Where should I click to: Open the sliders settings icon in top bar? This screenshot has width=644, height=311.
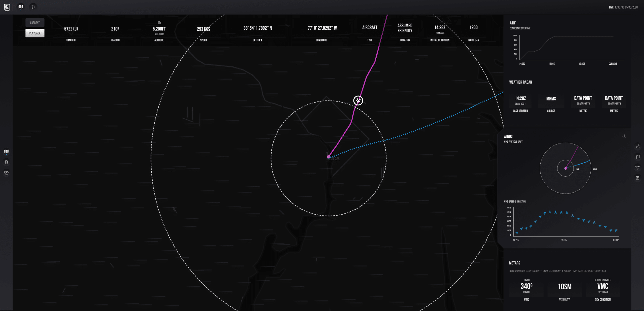33,7
